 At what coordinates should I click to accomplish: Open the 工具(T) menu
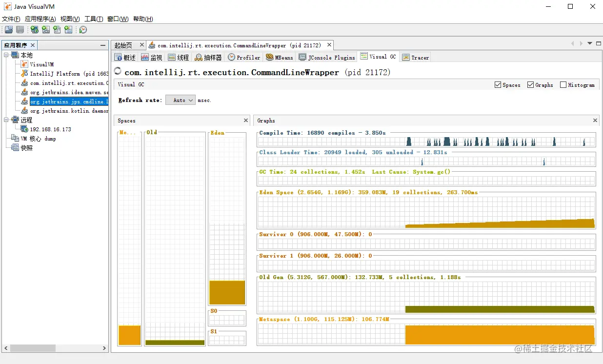tap(94, 19)
